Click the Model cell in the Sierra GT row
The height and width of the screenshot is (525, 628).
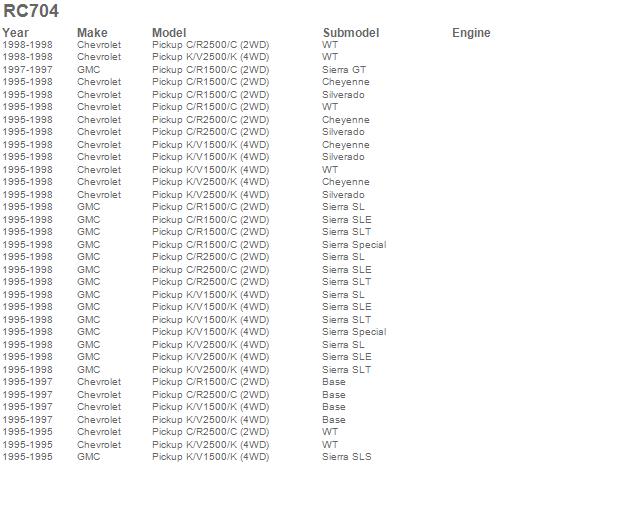[x=211, y=70]
